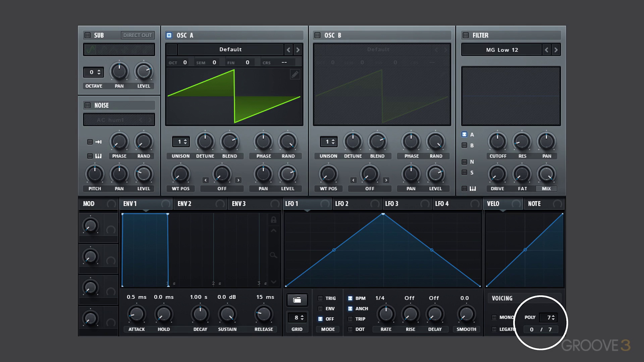
Task: Click the DIRECT OUT button in the SUB section
Action: (x=138, y=35)
